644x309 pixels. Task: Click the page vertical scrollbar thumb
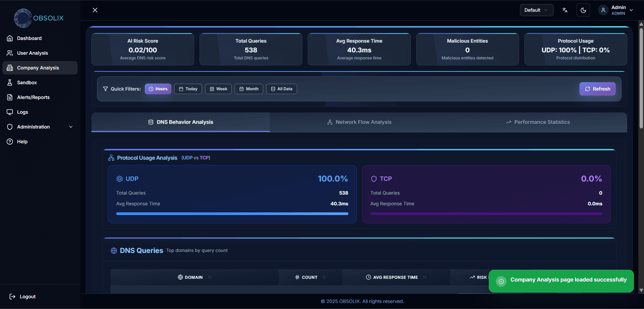point(641,78)
